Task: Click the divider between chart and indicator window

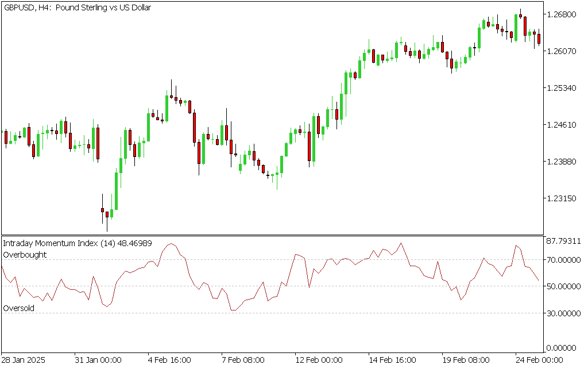Action: click(x=272, y=235)
